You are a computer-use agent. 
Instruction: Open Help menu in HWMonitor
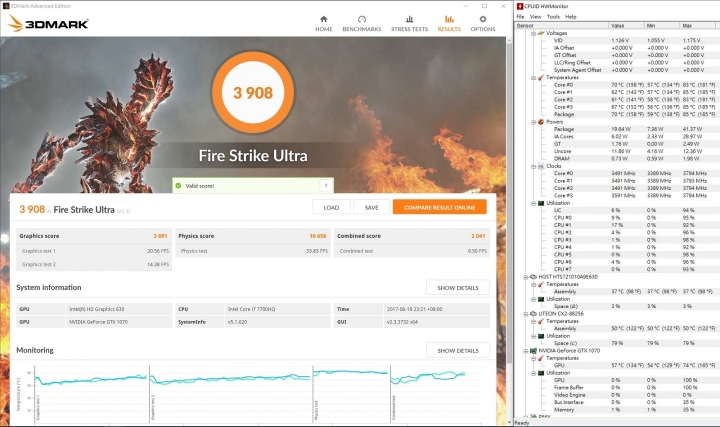point(571,17)
